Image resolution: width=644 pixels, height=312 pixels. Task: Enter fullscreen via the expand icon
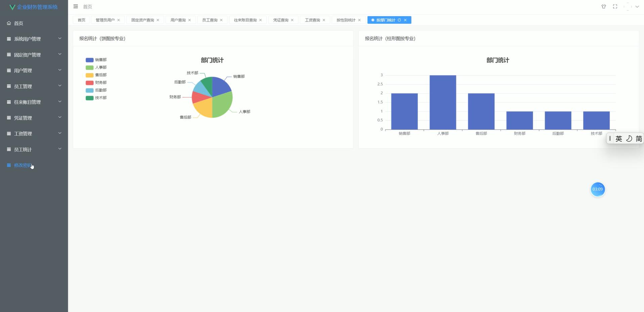click(x=615, y=6)
